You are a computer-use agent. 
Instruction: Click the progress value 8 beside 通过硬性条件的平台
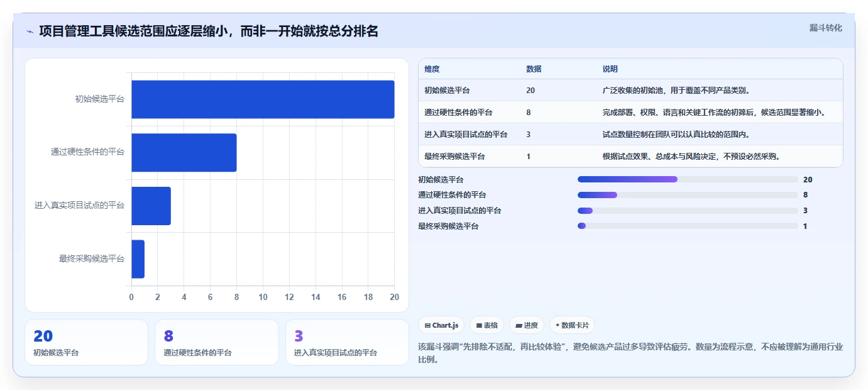pyautogui.click(x=806, y=195)
